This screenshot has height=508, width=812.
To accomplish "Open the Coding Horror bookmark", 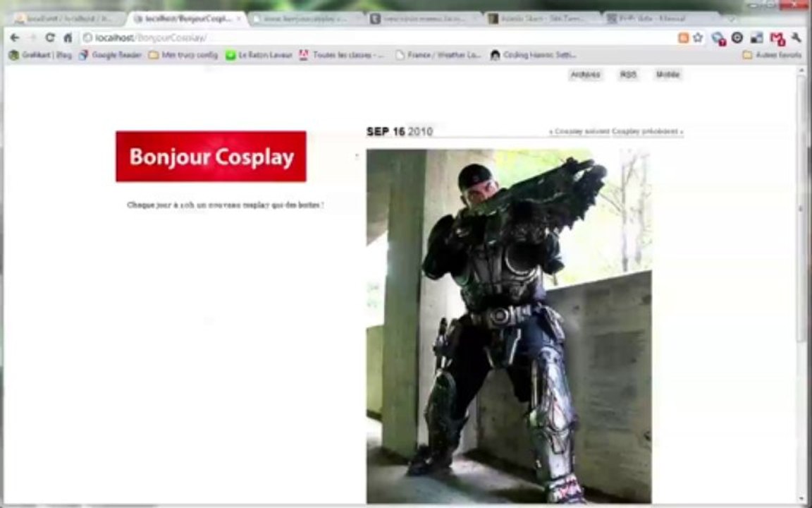I will (534, 55).
